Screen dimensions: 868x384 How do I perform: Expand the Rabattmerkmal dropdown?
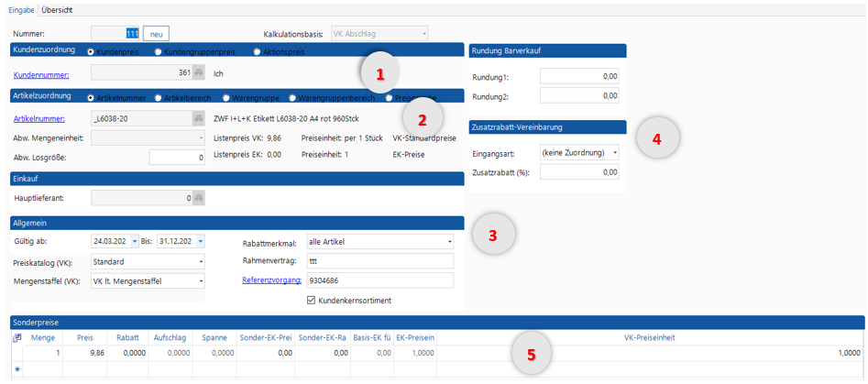[x=449, y=242]
